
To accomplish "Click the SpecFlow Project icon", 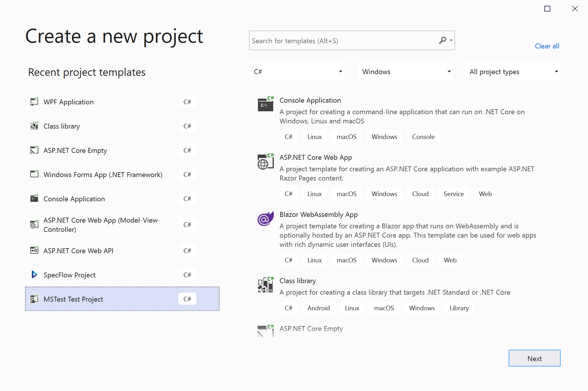I will tap(34, 275).
